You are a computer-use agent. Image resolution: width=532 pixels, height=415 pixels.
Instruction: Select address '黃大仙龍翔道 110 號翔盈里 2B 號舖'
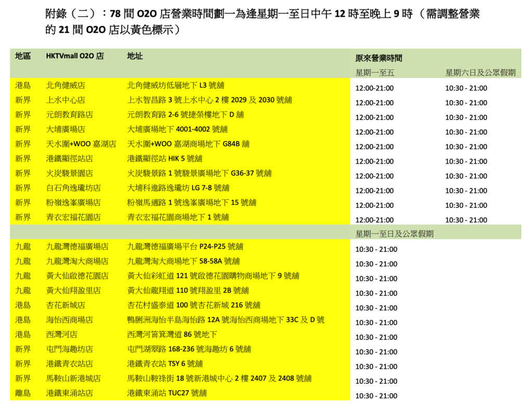188,290
